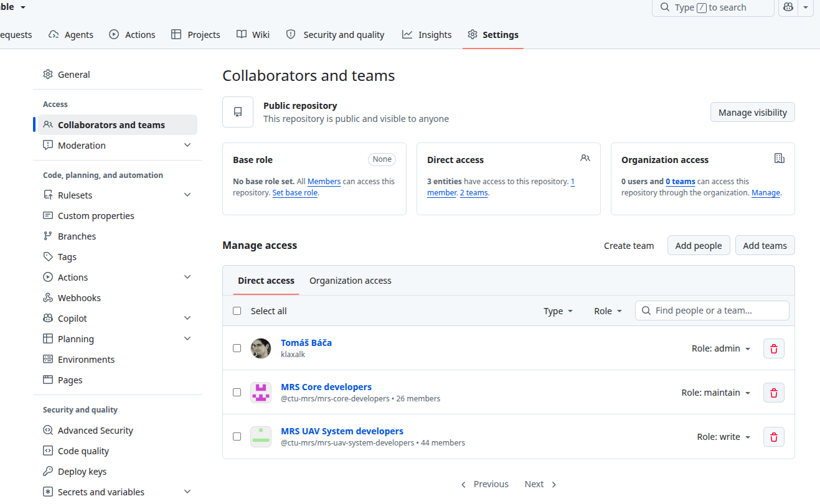The height and width of the screenshot is (504, 820).
Task: Expand the Actions section in settings sidebar
Action: tap(118, 278)
